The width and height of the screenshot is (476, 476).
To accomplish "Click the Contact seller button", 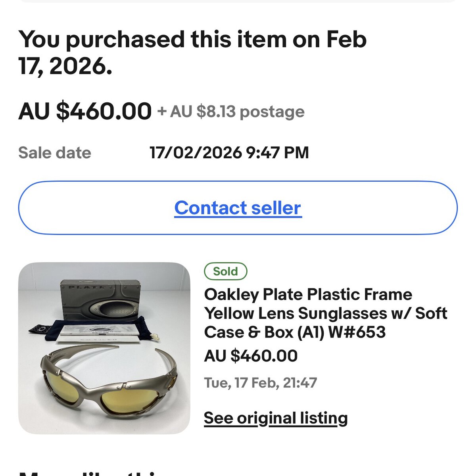I will tap(238, 208).
